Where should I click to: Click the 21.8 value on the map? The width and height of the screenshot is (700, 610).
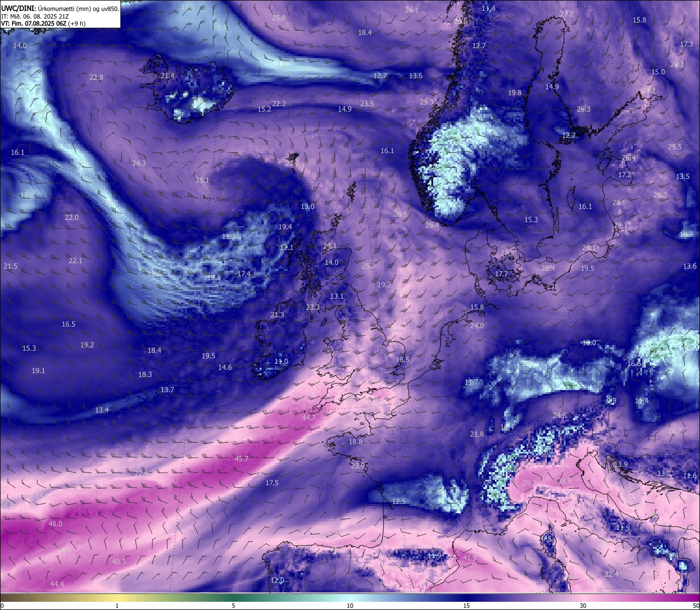[477, 434]
